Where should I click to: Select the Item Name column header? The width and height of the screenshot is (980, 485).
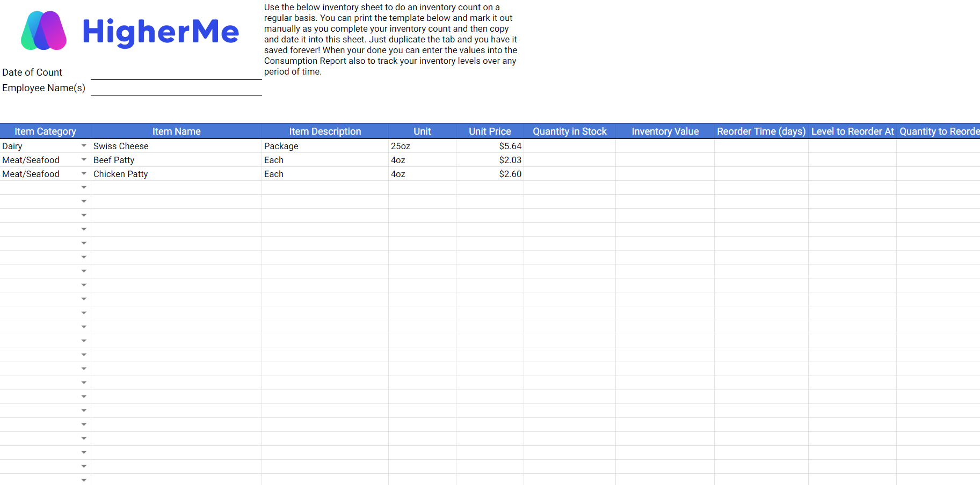tap(176, 131)
